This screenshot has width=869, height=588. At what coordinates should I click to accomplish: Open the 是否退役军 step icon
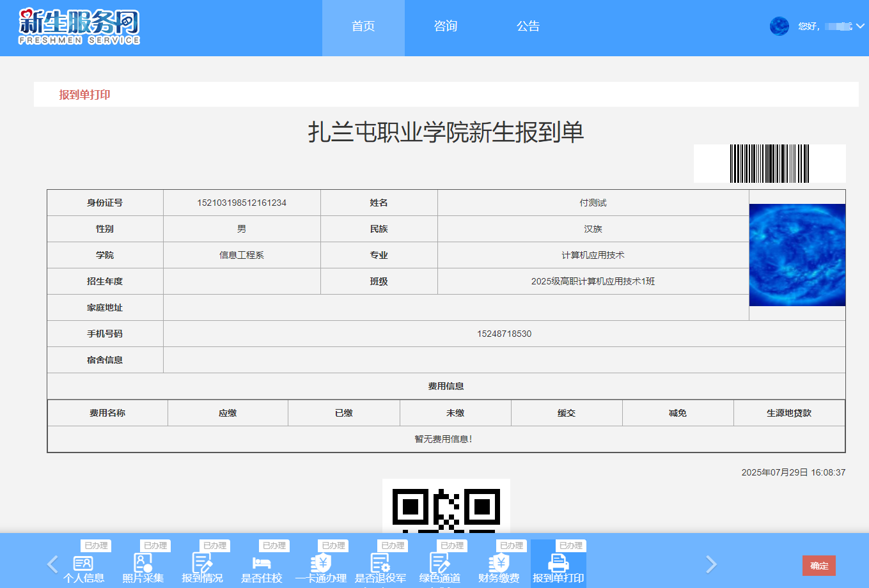point(380,563)
